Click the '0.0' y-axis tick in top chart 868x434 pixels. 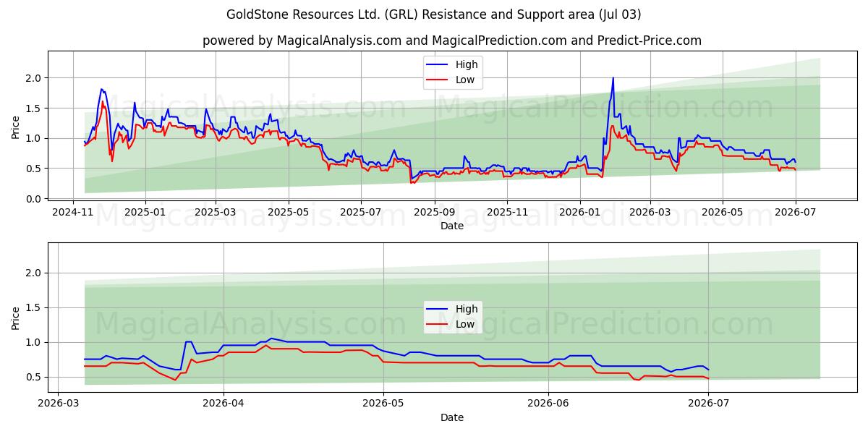35,198
